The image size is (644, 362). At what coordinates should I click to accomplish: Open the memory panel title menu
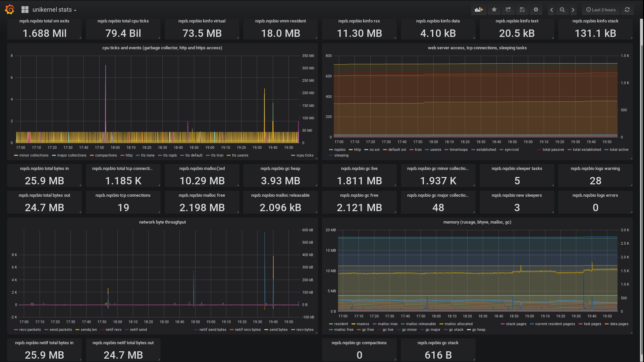click(x=477, y=222)
